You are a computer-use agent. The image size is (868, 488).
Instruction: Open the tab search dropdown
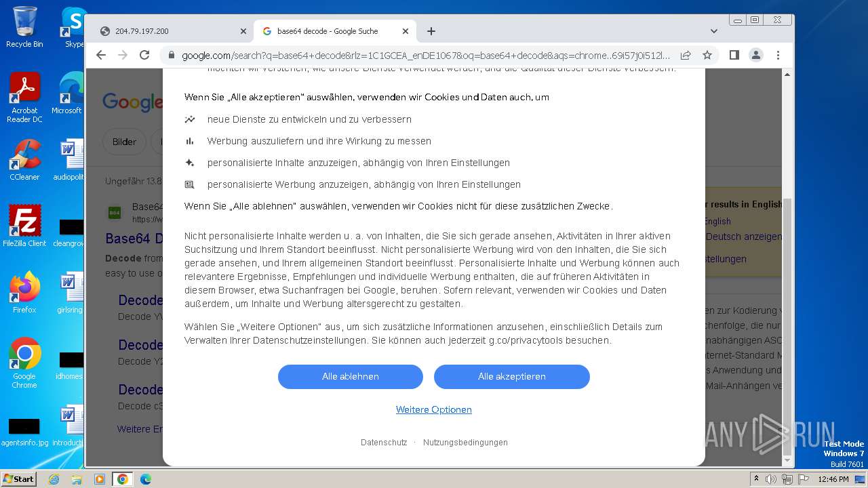pyautogui.click(x=714, y=31)
